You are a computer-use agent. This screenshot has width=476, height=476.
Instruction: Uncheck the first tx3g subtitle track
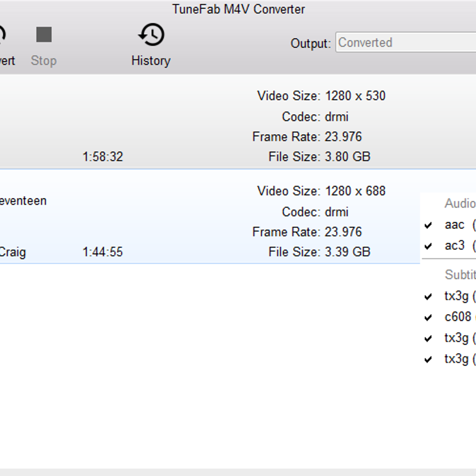tap(428, 296)
